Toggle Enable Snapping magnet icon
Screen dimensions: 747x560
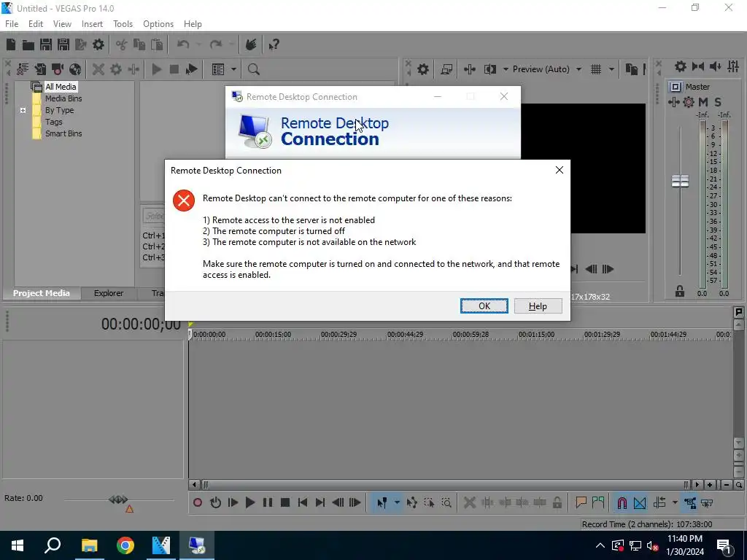click(x=622, y=502)
